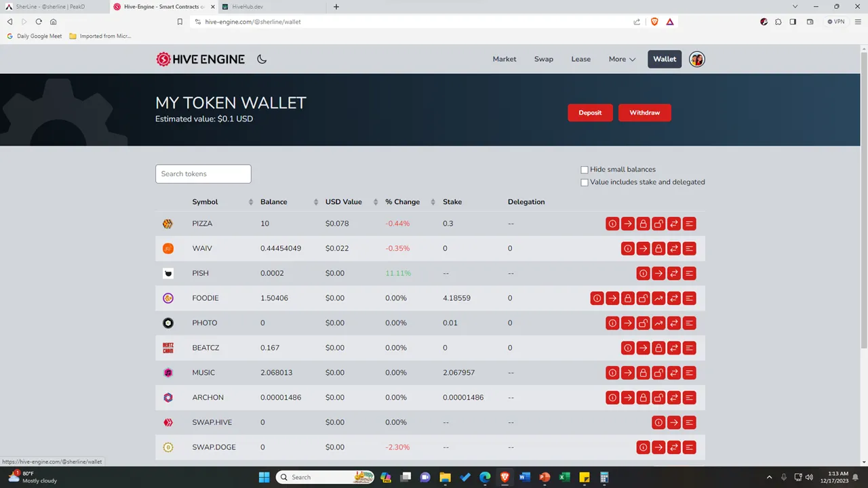Check Value includes stake and delegated
Viewport: 868px width, 488px height.
pos(585,182)
